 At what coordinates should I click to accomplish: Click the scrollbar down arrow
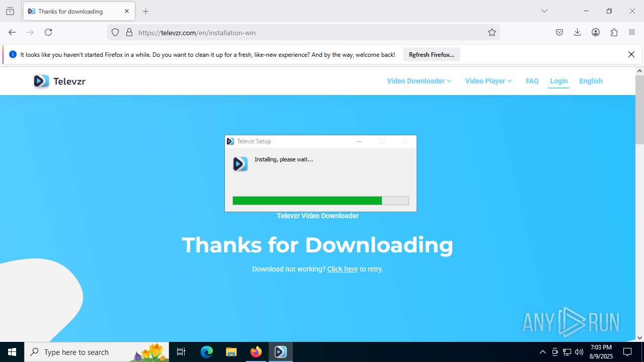(639, 338)
